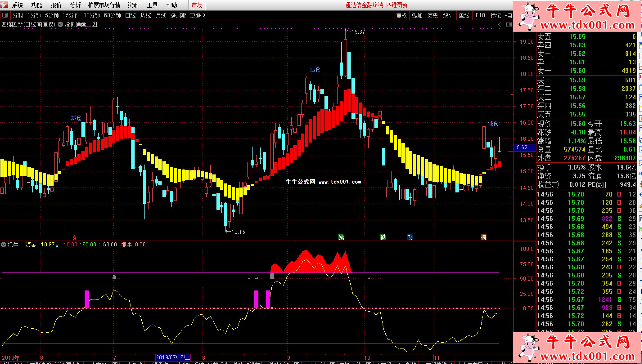Viewport: 642px width, 364px height.
Task: Expand the 投机操盘主图 indicator dropdown
Action: (x=60, y=24)
